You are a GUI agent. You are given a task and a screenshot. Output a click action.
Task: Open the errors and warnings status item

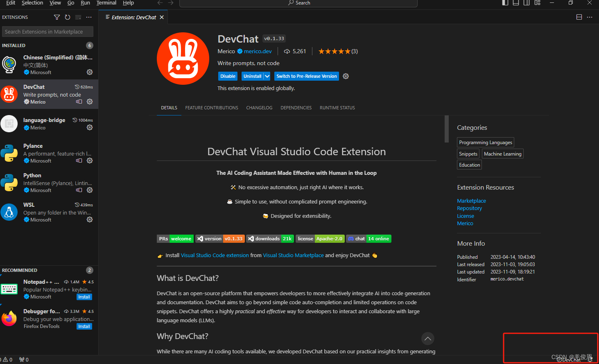(x=7, y=359)
